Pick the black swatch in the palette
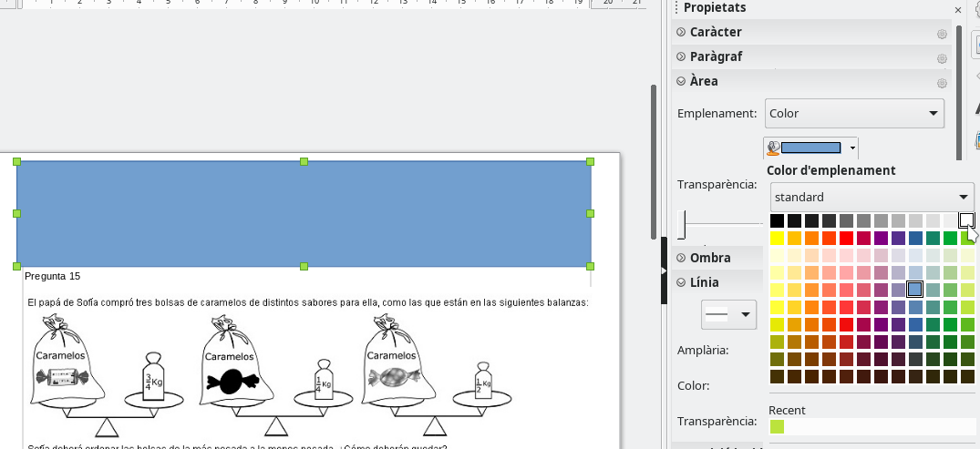This screenshot has width=980, height=449. (777, 220)
